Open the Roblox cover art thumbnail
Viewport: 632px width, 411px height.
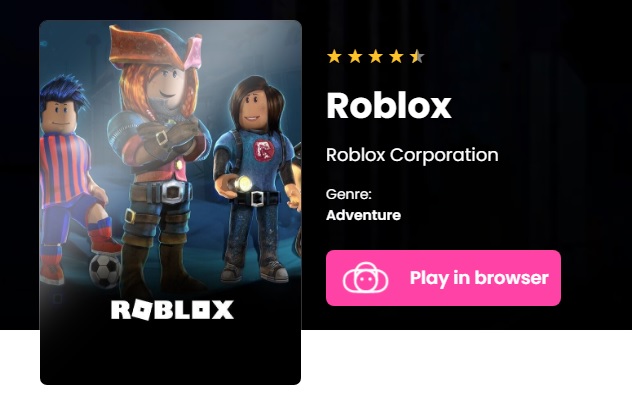(x=170, y=202)
